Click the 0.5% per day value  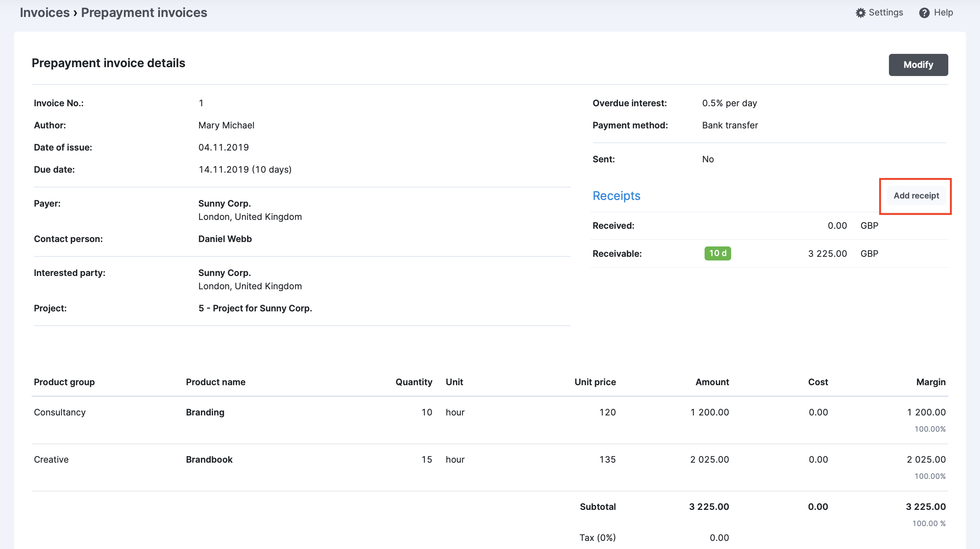click(729, 103)
